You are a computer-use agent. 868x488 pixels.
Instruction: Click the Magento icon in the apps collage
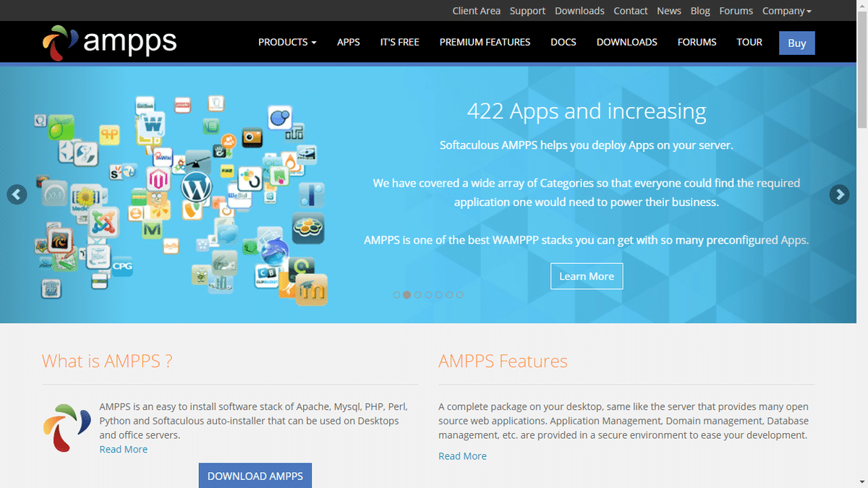tap(158, 179)
